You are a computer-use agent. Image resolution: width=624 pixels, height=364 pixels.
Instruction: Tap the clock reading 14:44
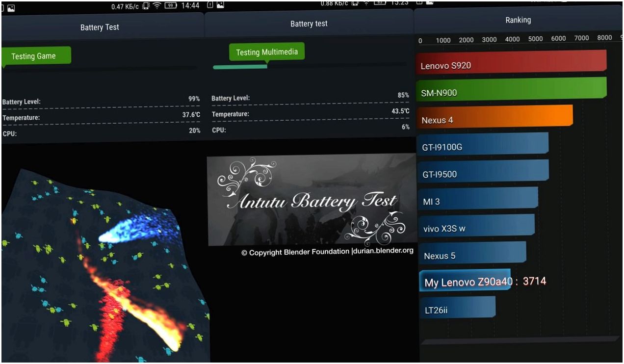[190, 5]
